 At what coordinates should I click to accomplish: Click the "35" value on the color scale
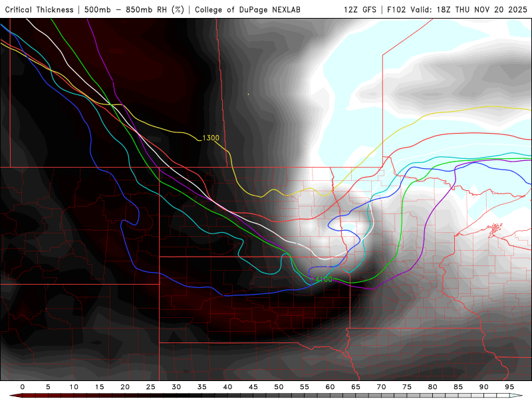coord(202,387)
